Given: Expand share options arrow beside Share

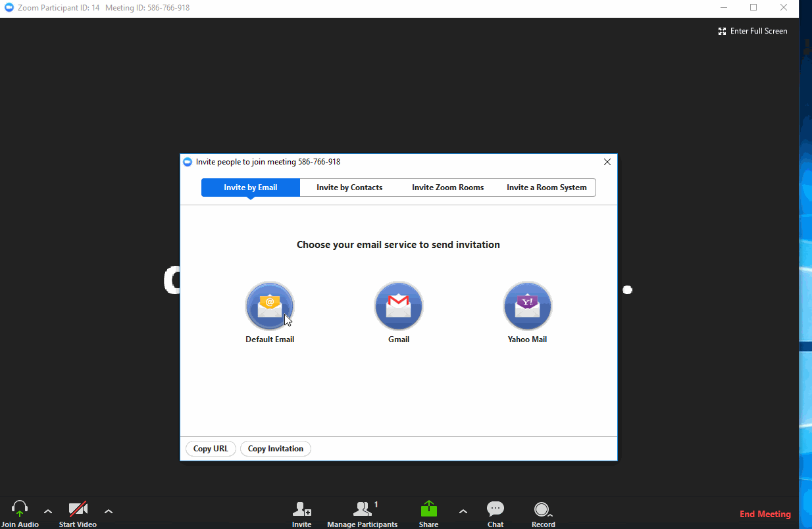Looking at the screenshot, I should 463,511.
